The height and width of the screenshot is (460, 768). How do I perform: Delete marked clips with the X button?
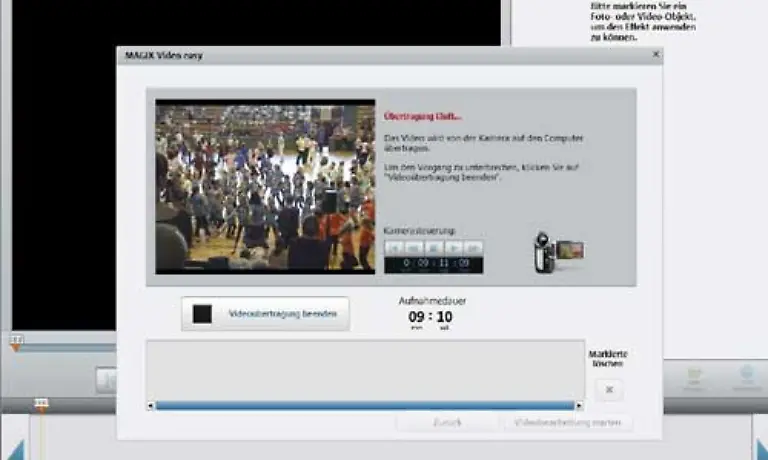tap(608, 391)
